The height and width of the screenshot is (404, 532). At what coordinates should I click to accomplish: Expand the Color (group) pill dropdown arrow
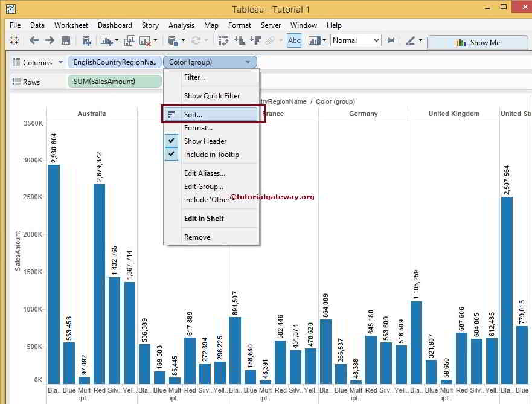(x=248, y=62)
